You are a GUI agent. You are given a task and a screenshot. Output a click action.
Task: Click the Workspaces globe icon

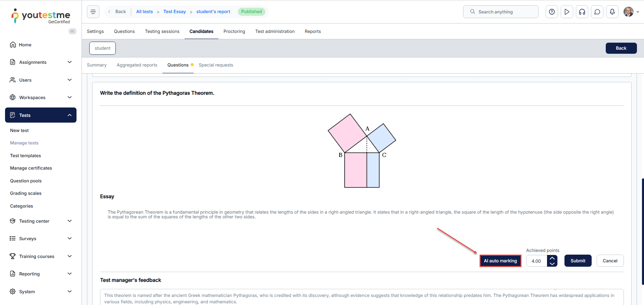[13, 97]
